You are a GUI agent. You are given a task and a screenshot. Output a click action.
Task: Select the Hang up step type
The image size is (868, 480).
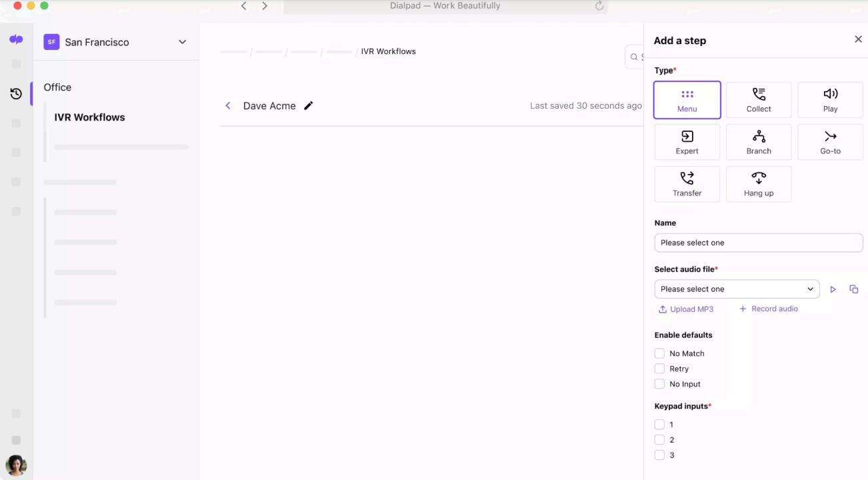(758, 184)
